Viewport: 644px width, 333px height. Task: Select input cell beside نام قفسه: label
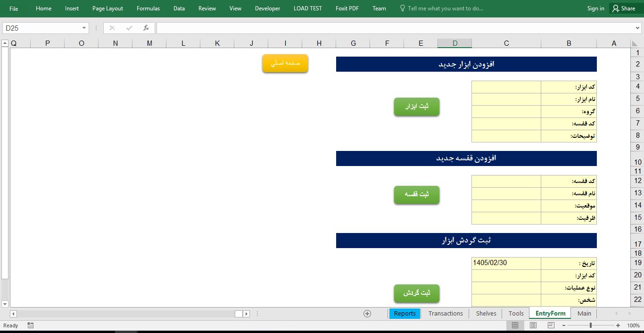[506, 193]
